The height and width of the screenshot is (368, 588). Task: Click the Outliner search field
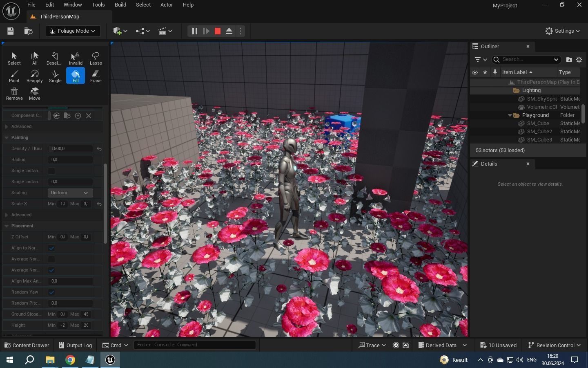click(526, 60)
